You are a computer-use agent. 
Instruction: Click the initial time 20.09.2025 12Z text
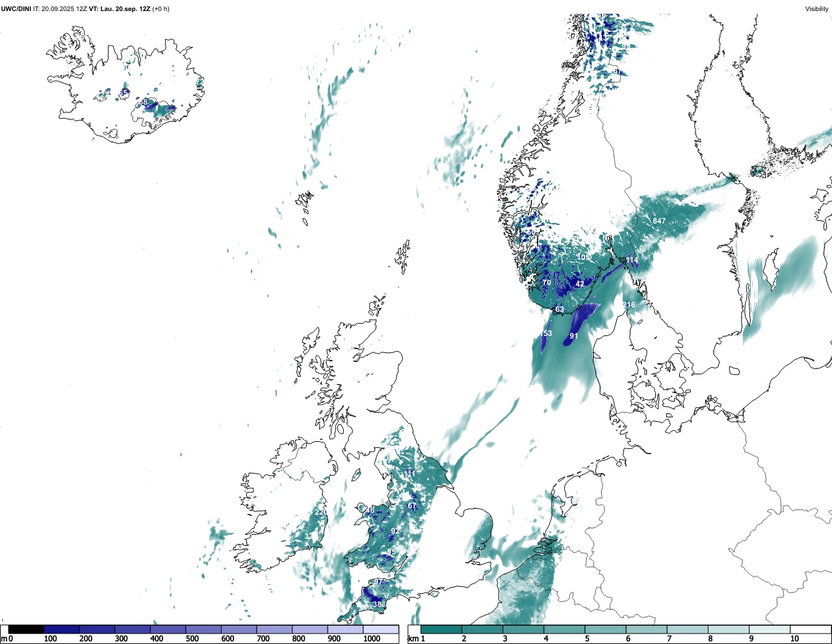coord(64,8)
